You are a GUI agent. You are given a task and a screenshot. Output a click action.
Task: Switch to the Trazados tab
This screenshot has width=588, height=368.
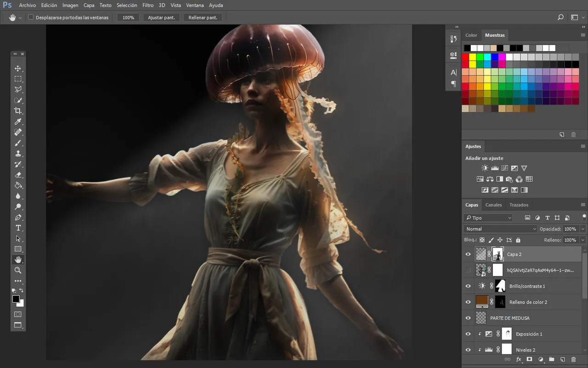(x=519, y=205)
